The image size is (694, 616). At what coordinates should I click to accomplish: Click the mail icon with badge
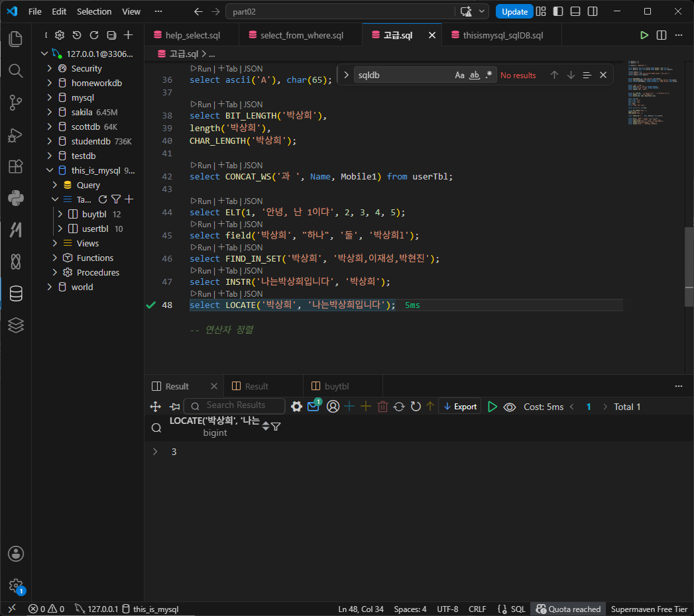[x=314, y=405]
